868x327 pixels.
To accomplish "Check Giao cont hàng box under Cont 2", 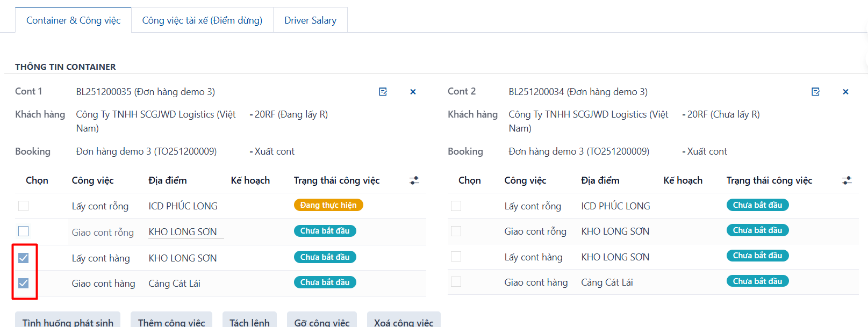I will pyautogui.click(x=456, y=281).
